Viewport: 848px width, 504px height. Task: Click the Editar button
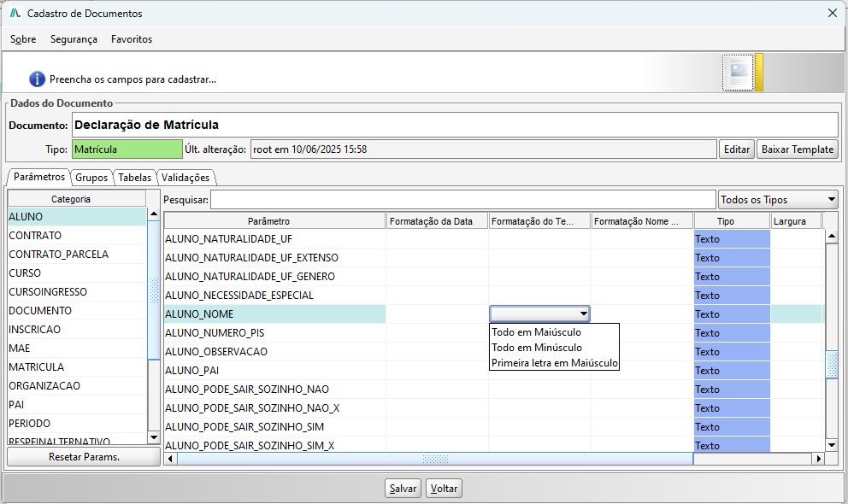point(737,149)
